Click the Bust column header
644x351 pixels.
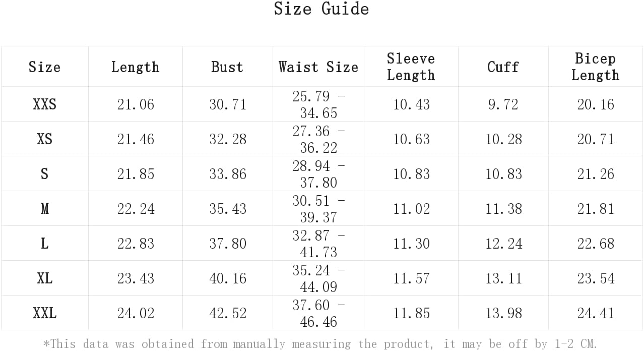pos(227,67)
